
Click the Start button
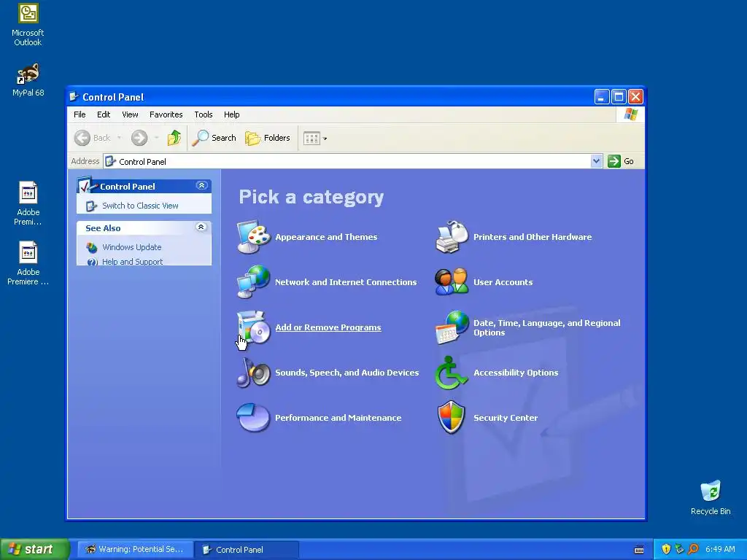click(x=34, y=549)
